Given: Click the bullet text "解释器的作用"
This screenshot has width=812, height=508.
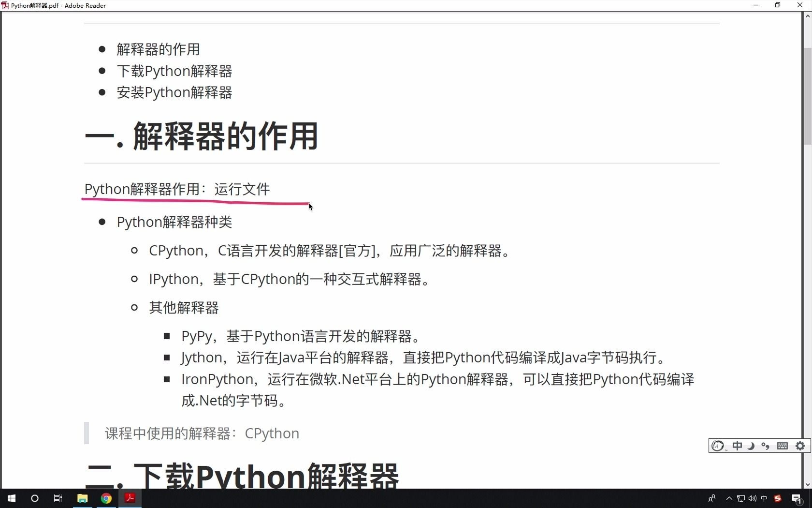Looking at the screenshot, I should 159,49.
